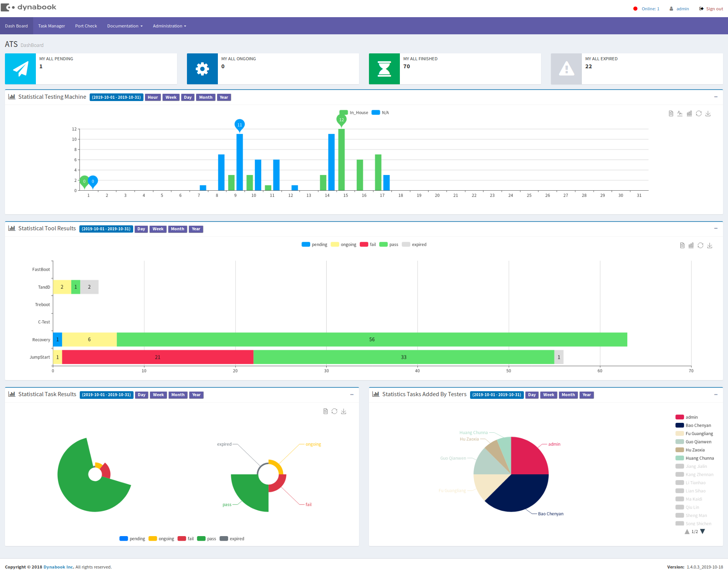Go to previous legend page arrow

(x=687, y=532)
